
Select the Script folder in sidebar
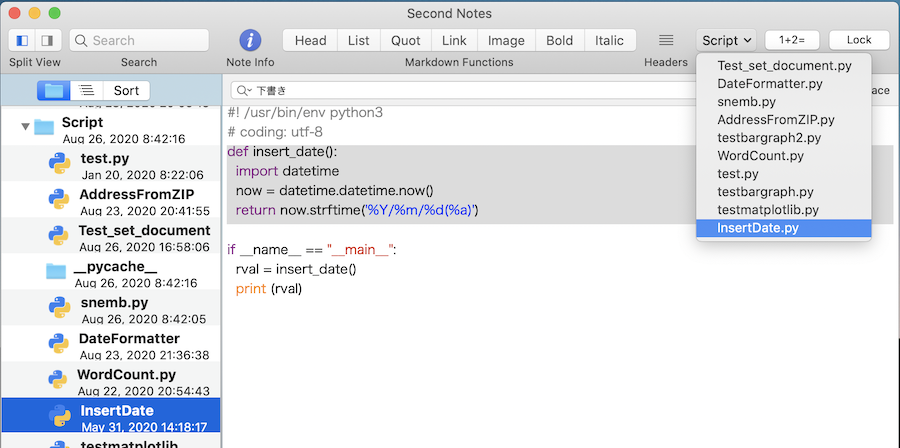(110, 129)
